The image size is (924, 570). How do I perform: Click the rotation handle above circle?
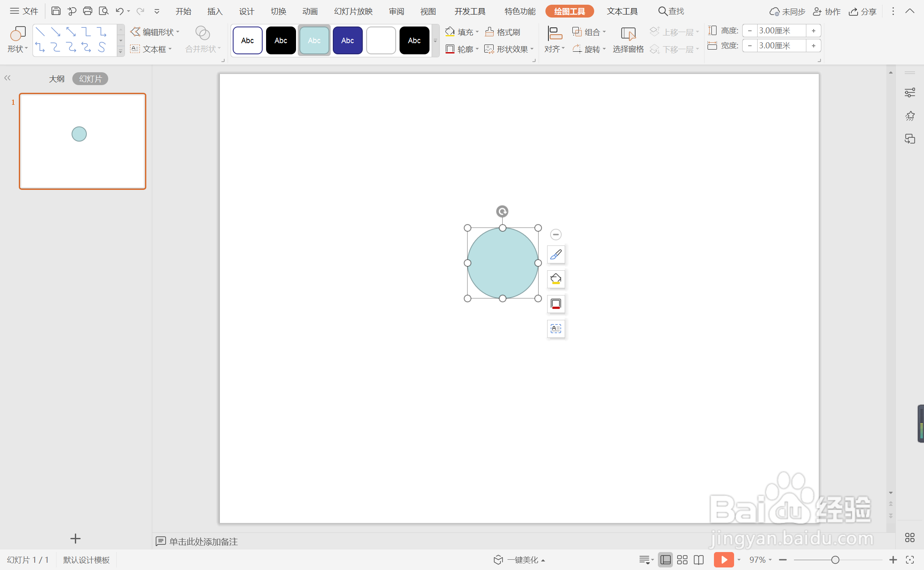(502, 211)
